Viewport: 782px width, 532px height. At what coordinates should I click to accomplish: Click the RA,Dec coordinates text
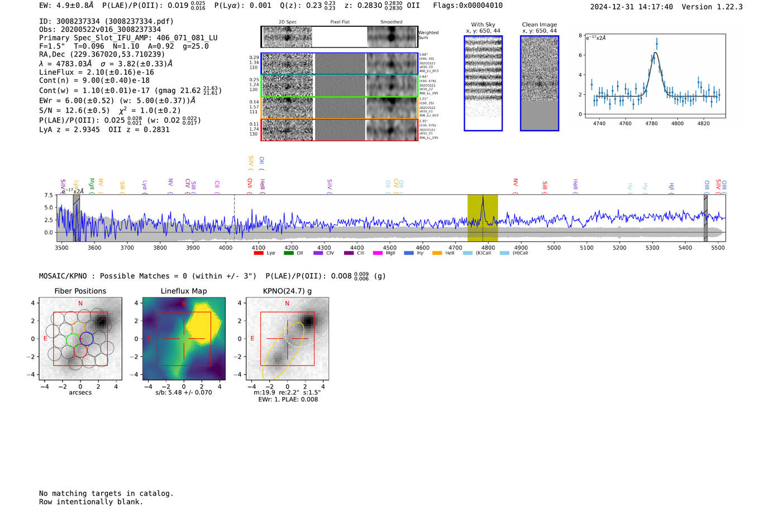(102, 55)
